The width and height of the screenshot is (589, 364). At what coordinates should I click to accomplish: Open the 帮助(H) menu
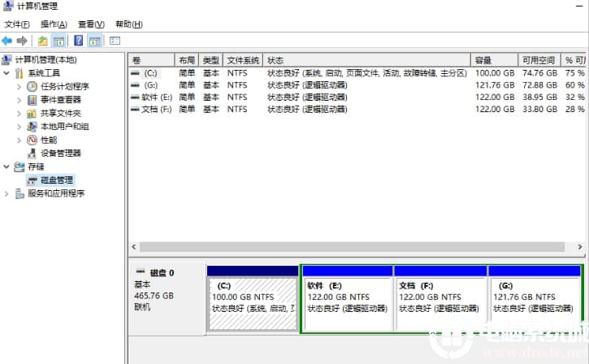[x=129, y=24]
